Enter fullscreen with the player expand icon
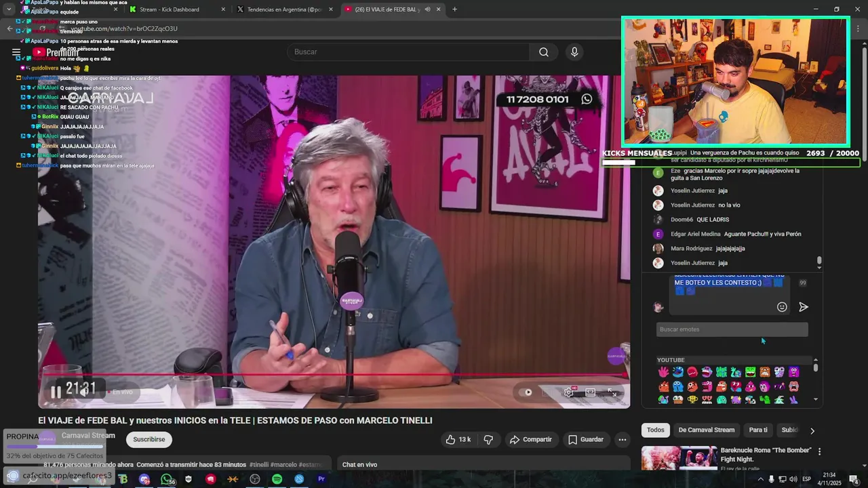Image resolution: width=868 pixels, height=488 pixels. (x=612, y=392)
